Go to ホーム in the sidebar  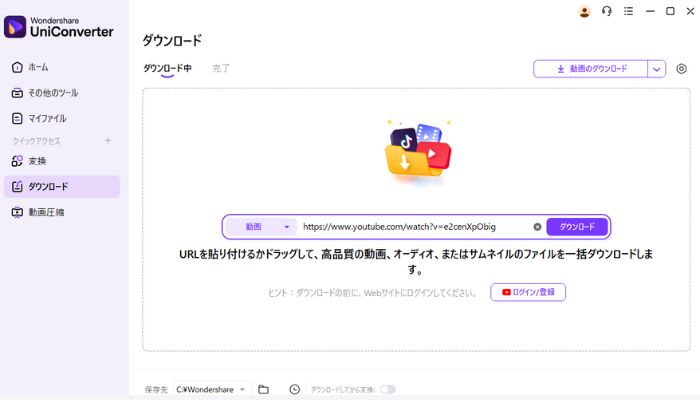tap(38, 67)
